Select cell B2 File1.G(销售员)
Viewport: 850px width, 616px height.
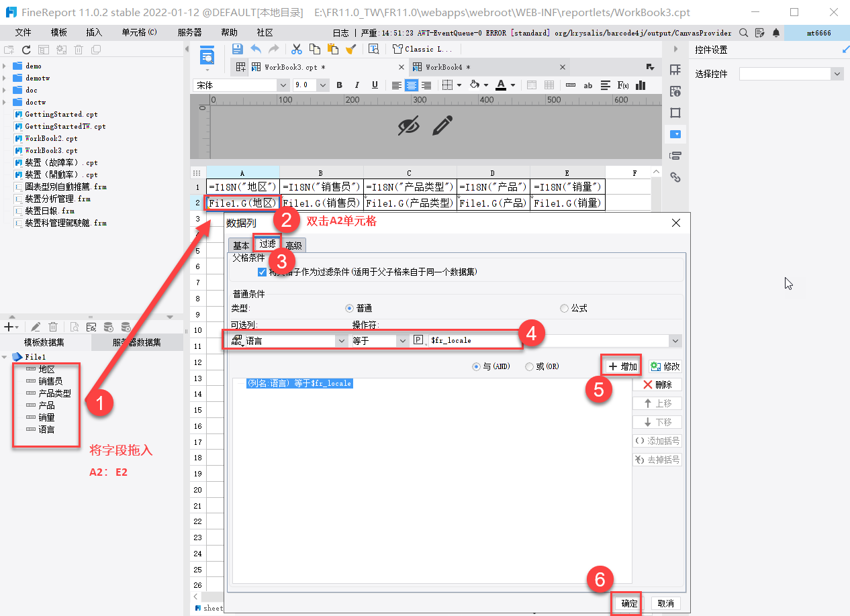(x=322, y=203)
